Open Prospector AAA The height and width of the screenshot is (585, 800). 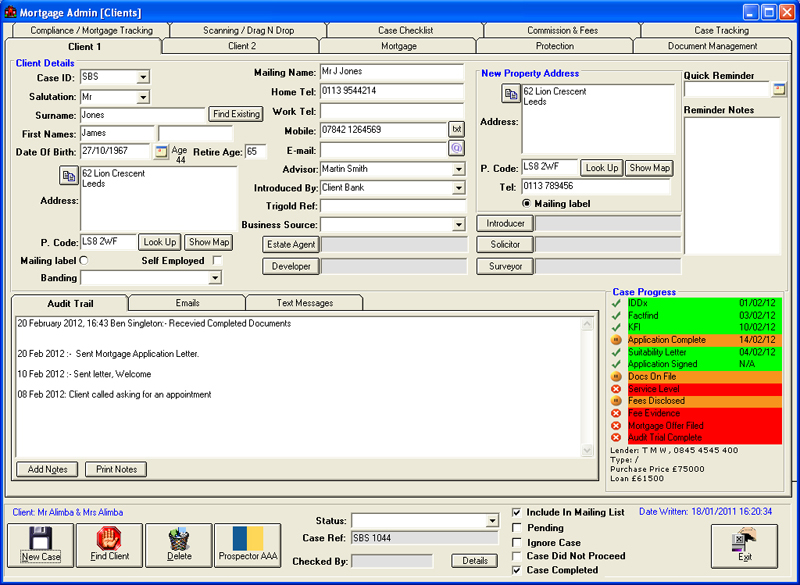pyautogui.click(x=248, y=545)
